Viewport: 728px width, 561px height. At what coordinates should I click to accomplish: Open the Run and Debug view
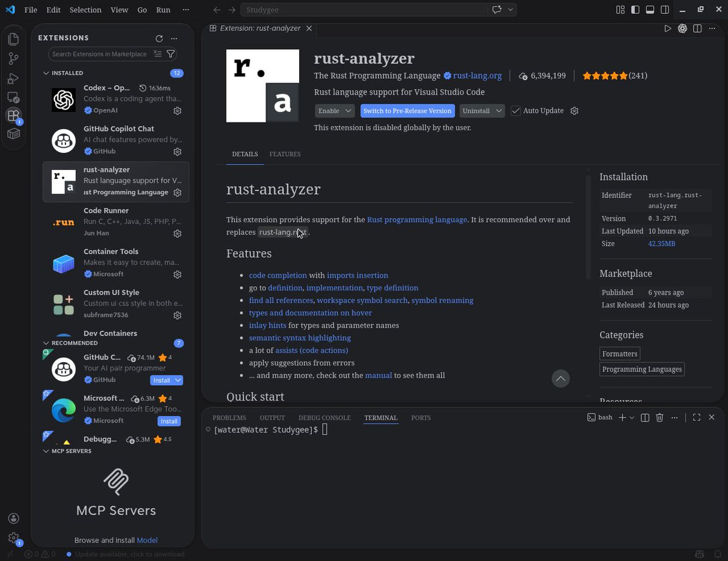click(x=13, y=78)
